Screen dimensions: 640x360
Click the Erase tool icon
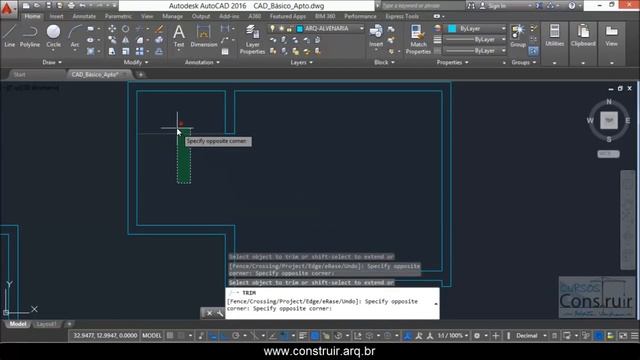(x=159, y=29)
